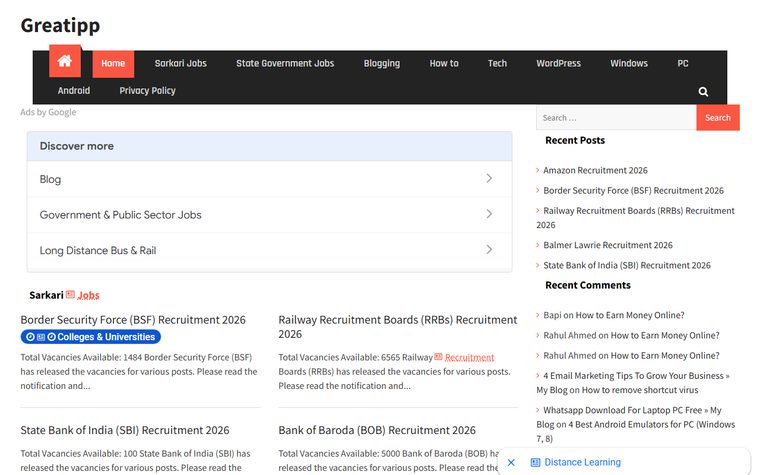Select Government & Public Sector Jobs row

tap(269, 215)
